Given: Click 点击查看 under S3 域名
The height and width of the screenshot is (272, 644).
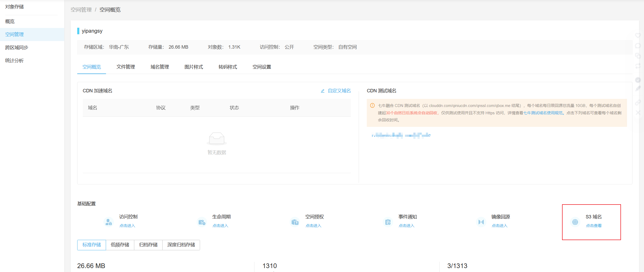Looking at the screenshot, I should click(x=593, y=226).
